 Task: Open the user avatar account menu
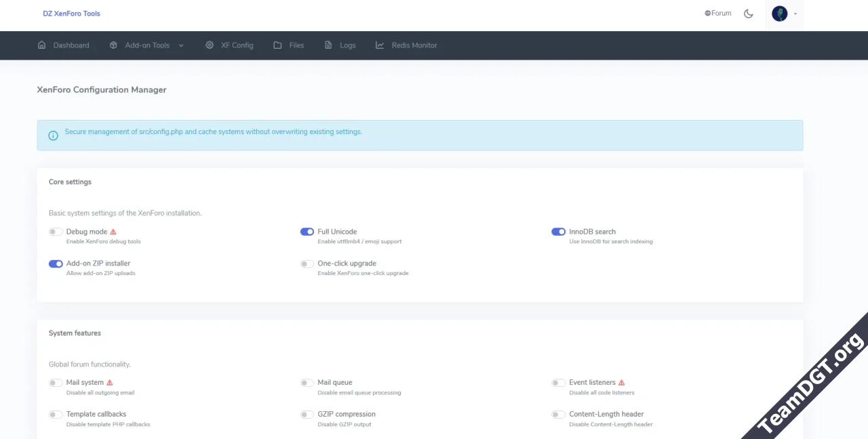(x=780, y=14)
